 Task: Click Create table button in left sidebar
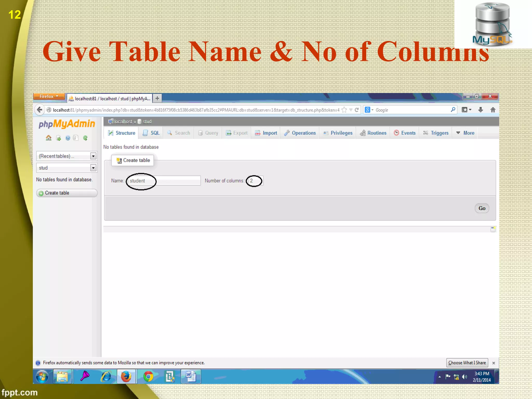tap(67, 193)
